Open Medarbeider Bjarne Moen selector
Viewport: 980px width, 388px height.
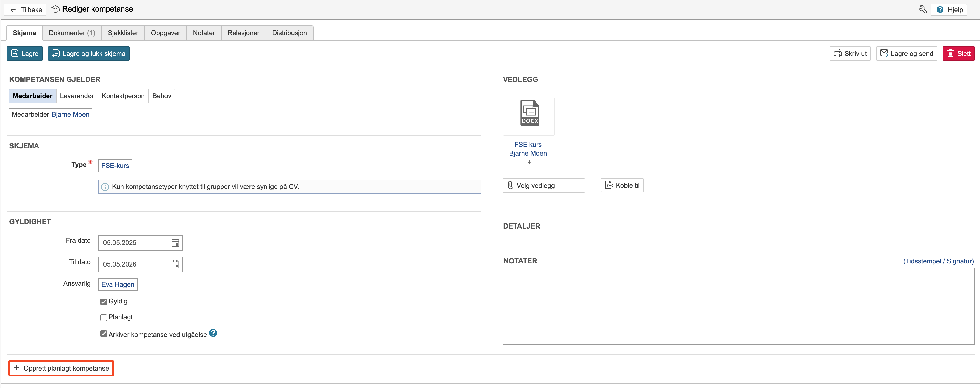tap(51, 115)
